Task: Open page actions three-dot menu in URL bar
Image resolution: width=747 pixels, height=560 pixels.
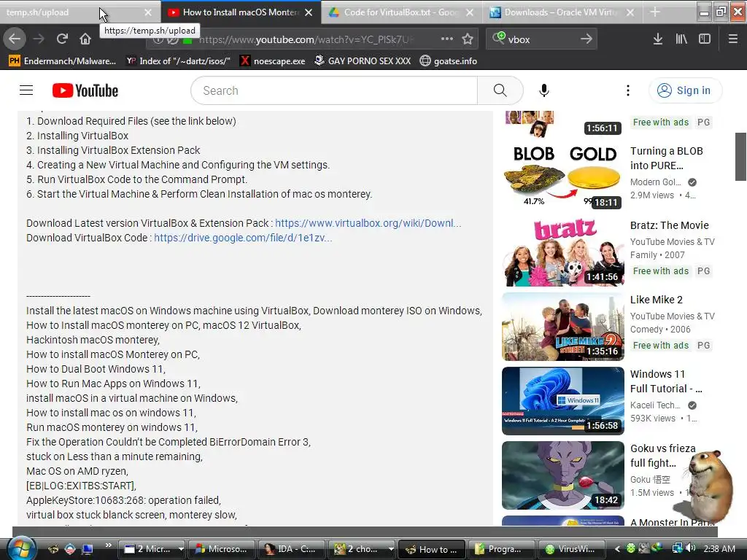Action: (447, 39)
